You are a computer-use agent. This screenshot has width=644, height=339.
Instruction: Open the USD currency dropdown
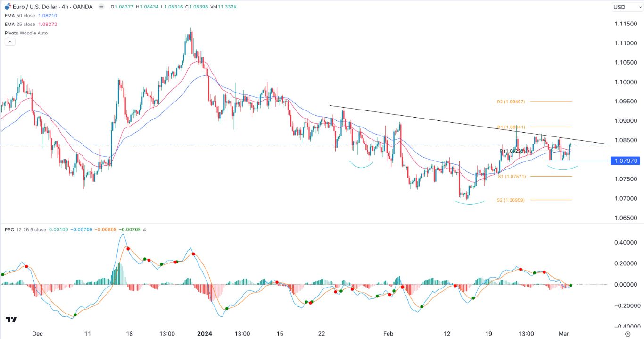click(x=627, y=7)
